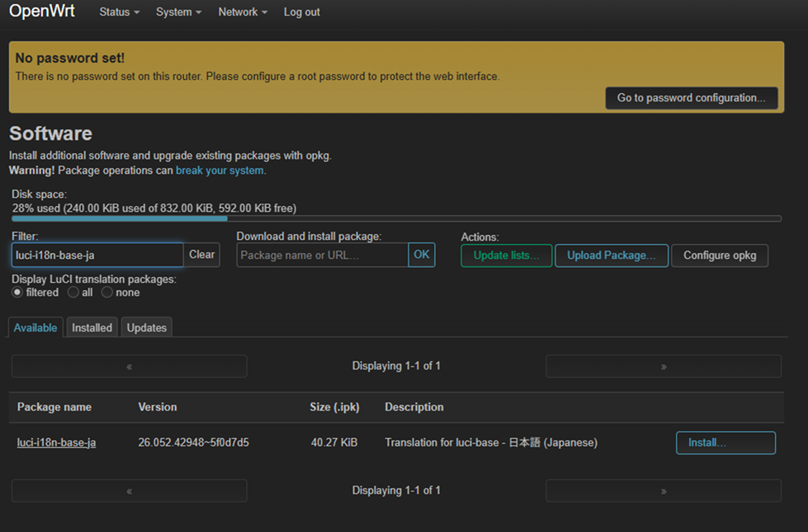This screenshot has height=532, width=808.
Task: Switch to the Available tab
Action: tap(35, 327)
